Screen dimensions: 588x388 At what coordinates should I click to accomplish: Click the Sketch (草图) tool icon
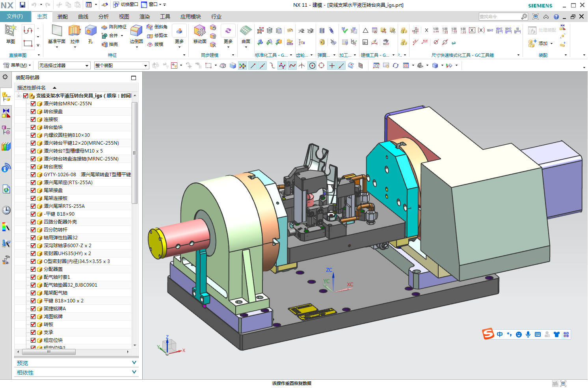10,31
